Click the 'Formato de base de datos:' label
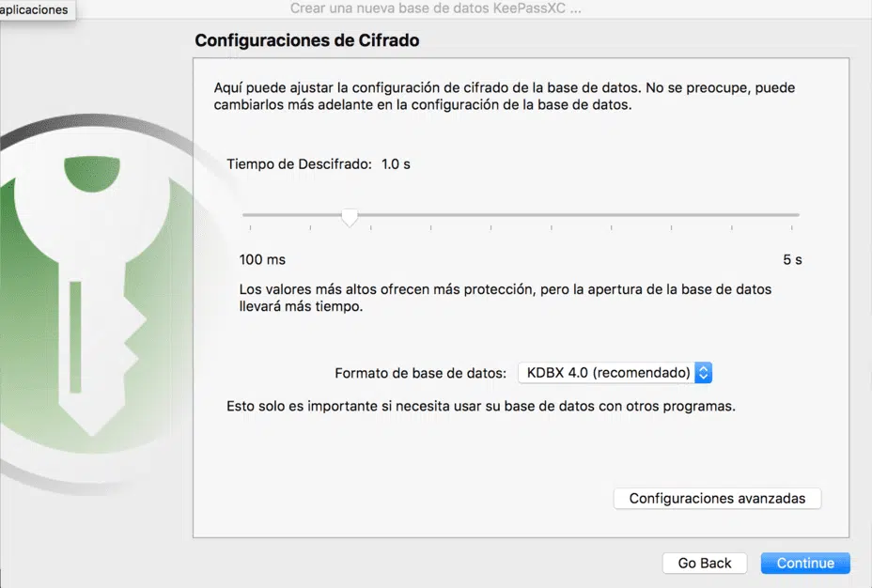 [x=420, y=373]
